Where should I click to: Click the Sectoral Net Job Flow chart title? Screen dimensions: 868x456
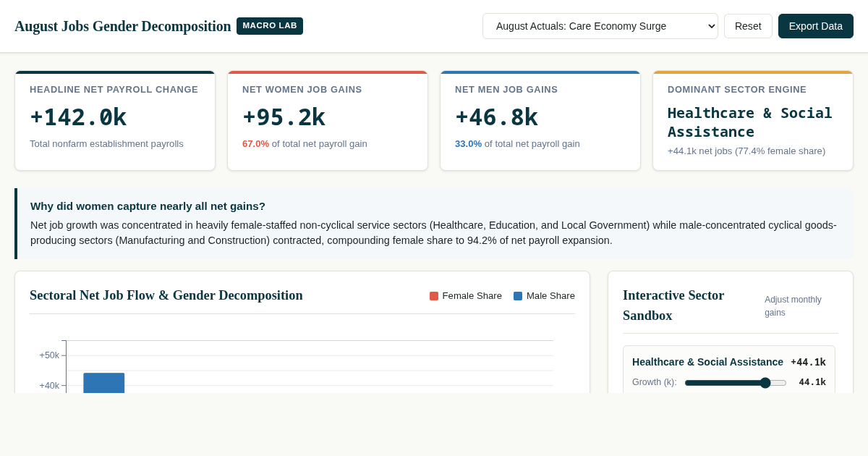[x=166, y=295]
